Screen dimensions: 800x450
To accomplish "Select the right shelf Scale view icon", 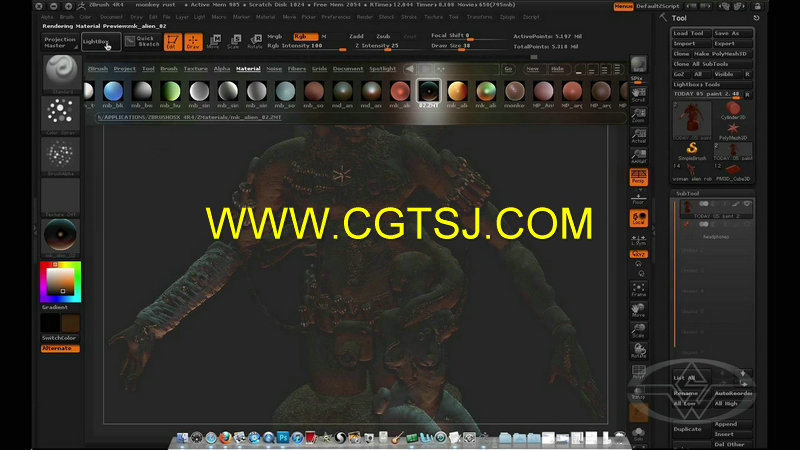I will click(x=638, y=331).
